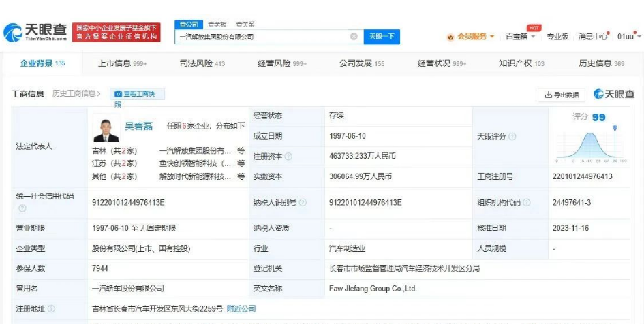Select the 查公司 search tab
The width and height of the screenshot is (644, 324).
pyautogui.click(x=189, y=25)
